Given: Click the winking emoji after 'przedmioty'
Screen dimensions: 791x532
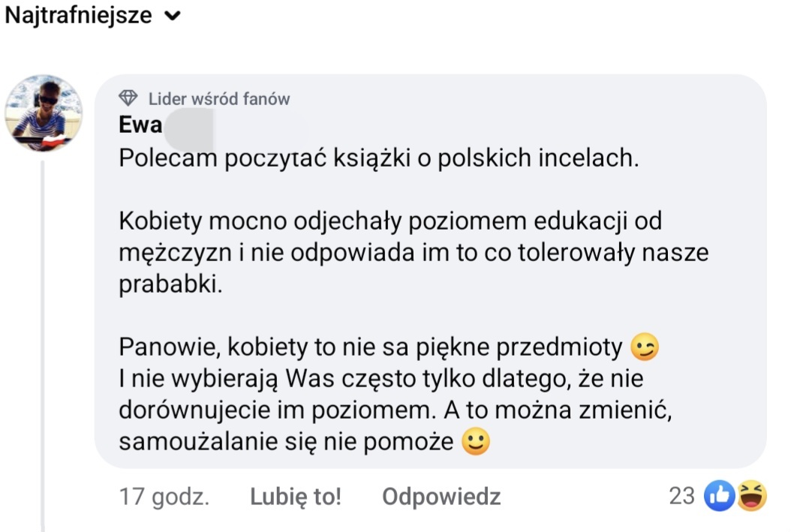Looking at the screenshot, I should [x=645, y=347].
